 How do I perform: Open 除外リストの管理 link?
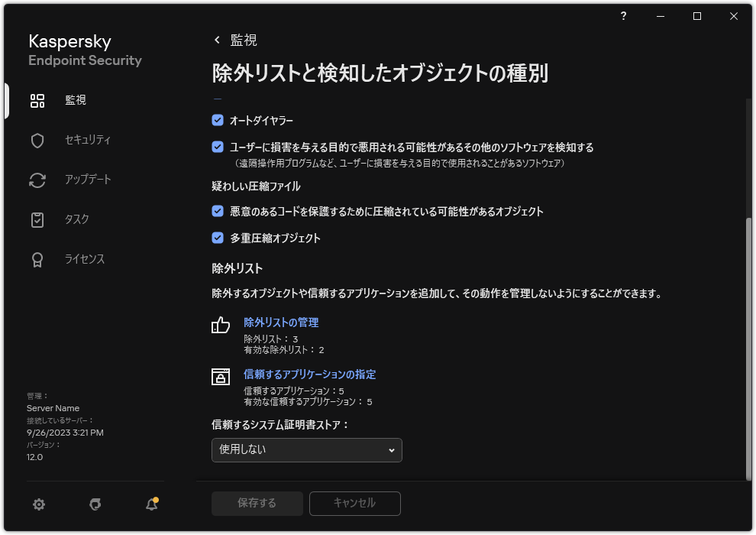pos(279,322)
